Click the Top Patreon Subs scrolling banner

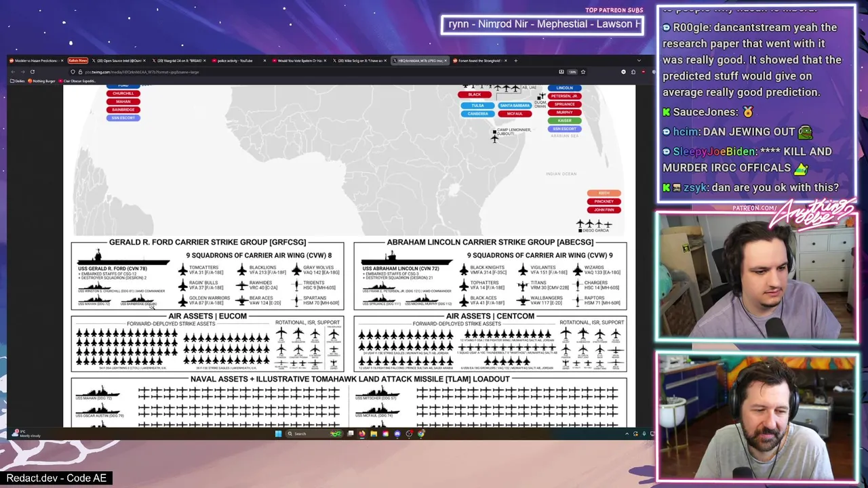coord(542,24)
